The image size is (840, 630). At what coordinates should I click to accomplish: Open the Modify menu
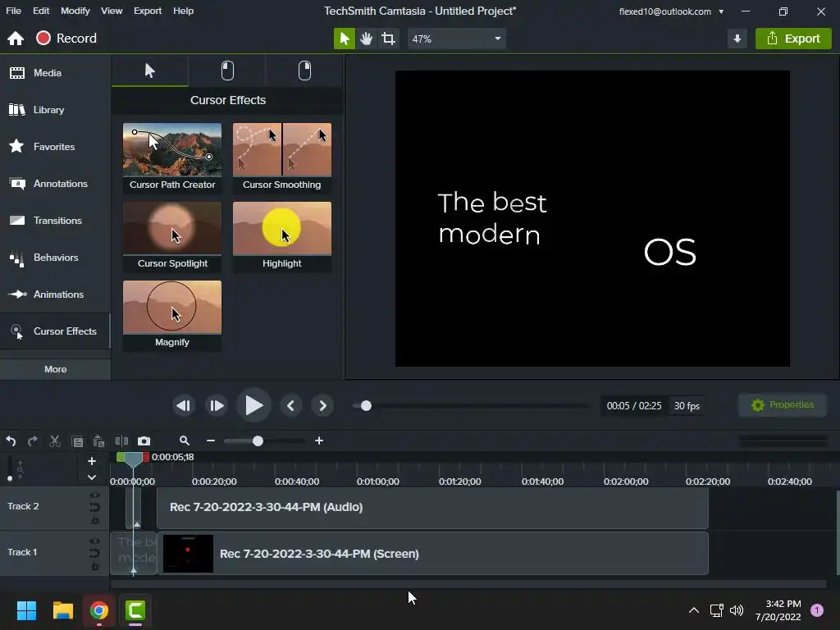[75, 11]
